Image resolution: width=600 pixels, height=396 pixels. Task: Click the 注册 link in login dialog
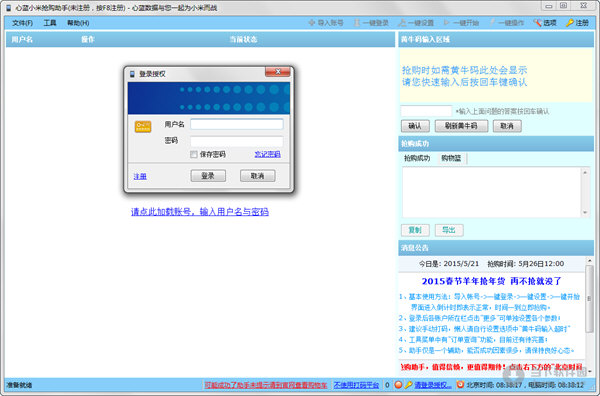click(140, 176)
